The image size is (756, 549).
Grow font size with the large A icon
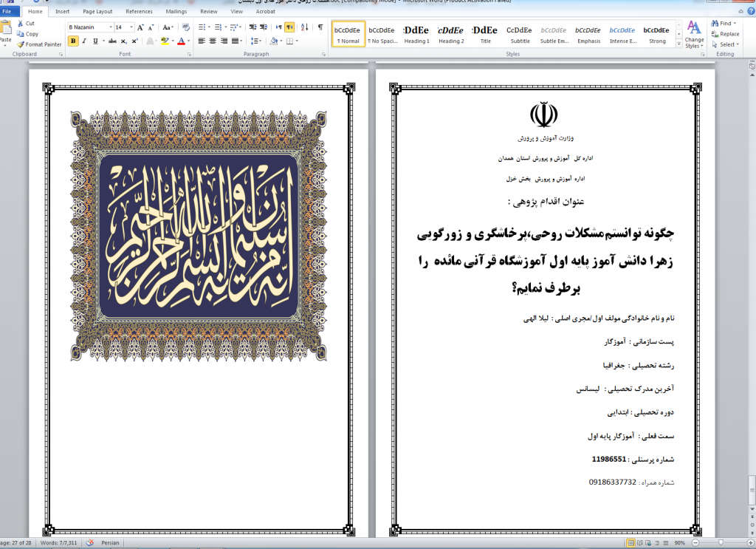(x=140, y=27)
